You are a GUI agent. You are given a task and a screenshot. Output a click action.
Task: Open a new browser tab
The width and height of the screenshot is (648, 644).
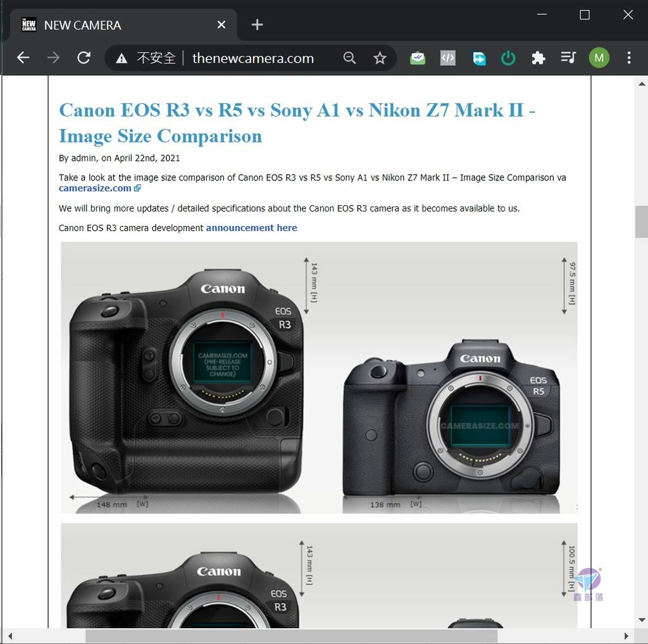[257, 25]
